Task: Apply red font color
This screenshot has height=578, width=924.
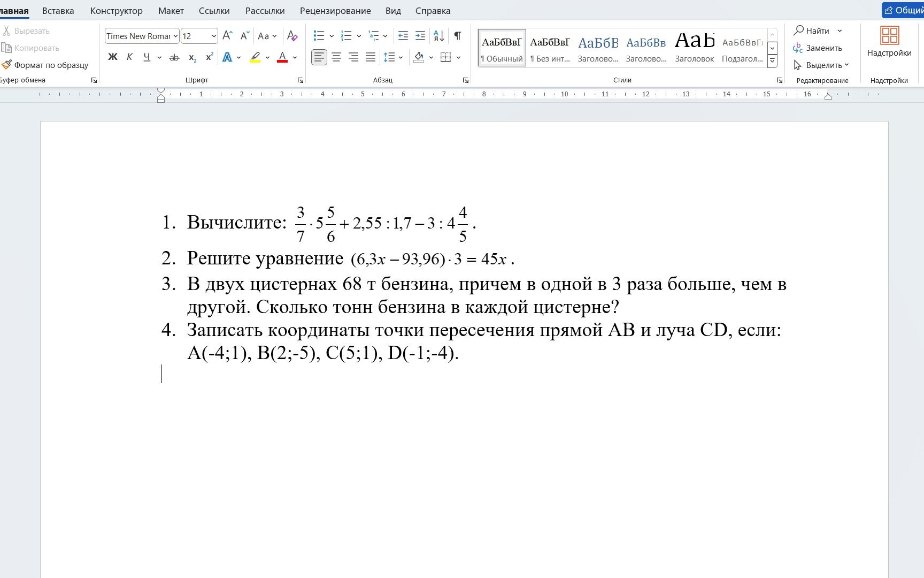Action: [282, 57]
